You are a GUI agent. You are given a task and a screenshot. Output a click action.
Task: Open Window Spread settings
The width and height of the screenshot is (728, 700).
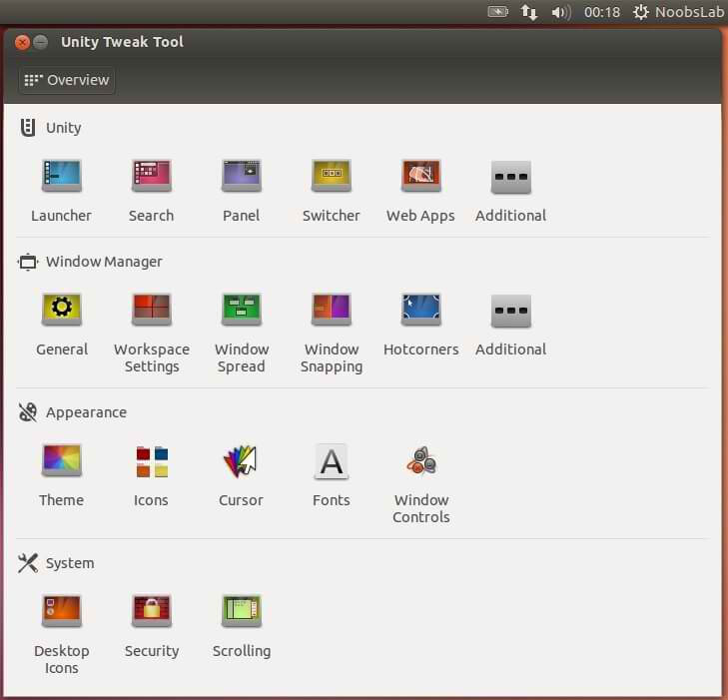tap(242, 311)
